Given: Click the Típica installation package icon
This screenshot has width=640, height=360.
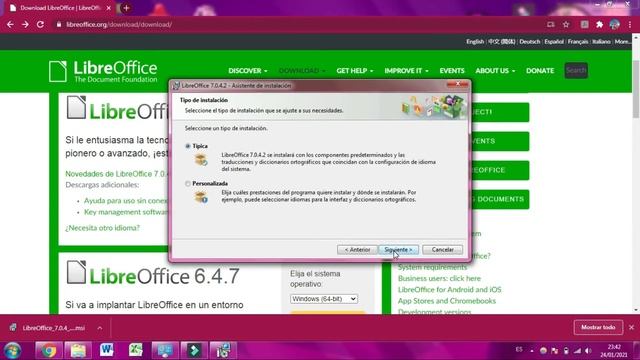Looking at the screenshot, I should pyautogui.click(x=201, y=159).
